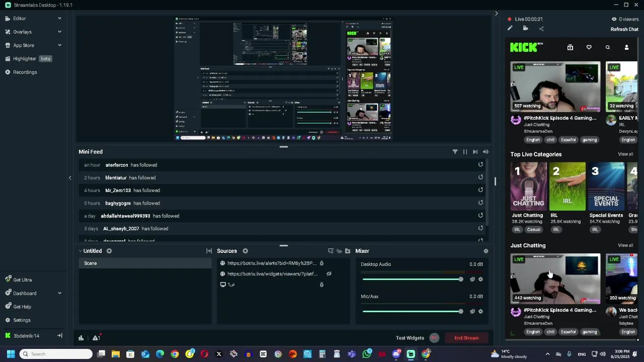
Task: Select the botrix.live/alerts source
Action: [x=272, y=263]
